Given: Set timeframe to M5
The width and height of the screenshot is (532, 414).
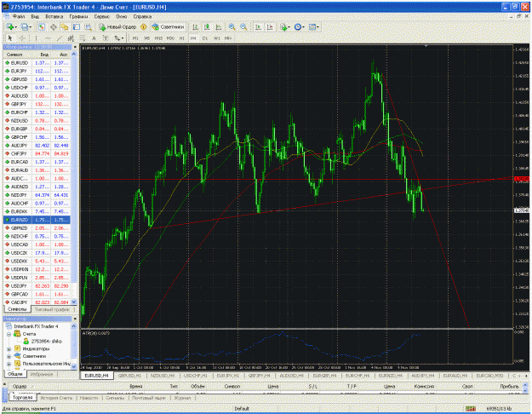Looking at the screenshot, I should [x=147, y=38].
